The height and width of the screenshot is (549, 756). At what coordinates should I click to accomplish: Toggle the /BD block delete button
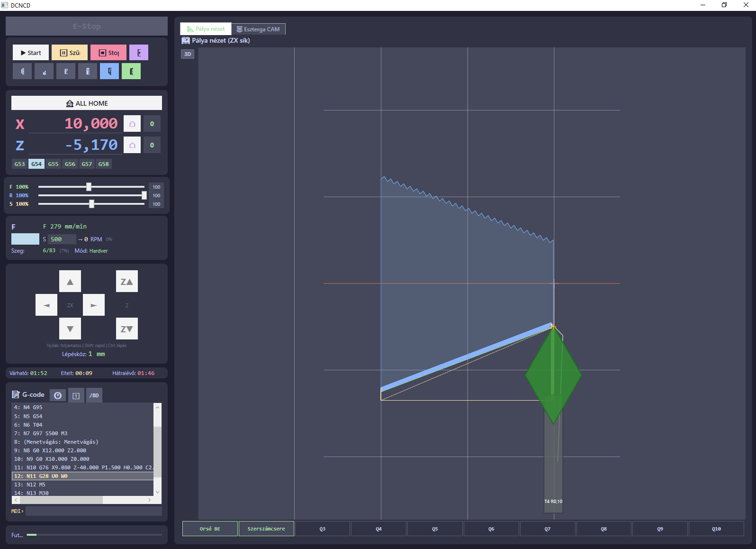point(94,395)
